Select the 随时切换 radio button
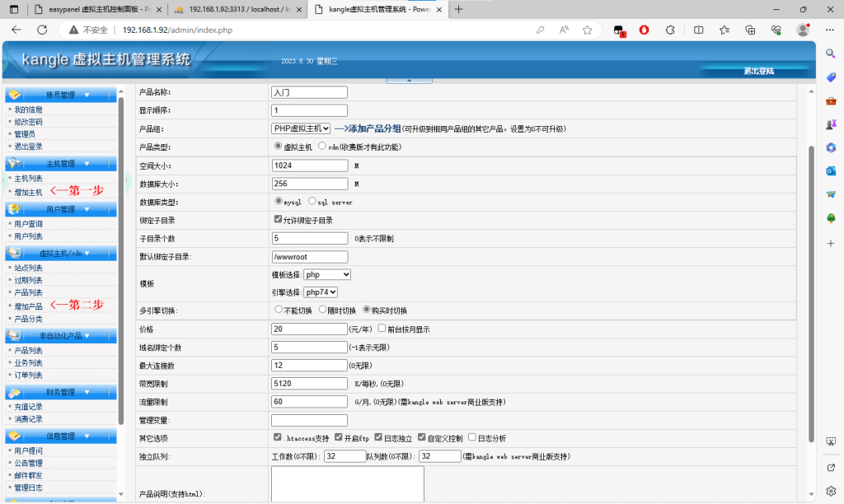 click(x=323, y=310)
